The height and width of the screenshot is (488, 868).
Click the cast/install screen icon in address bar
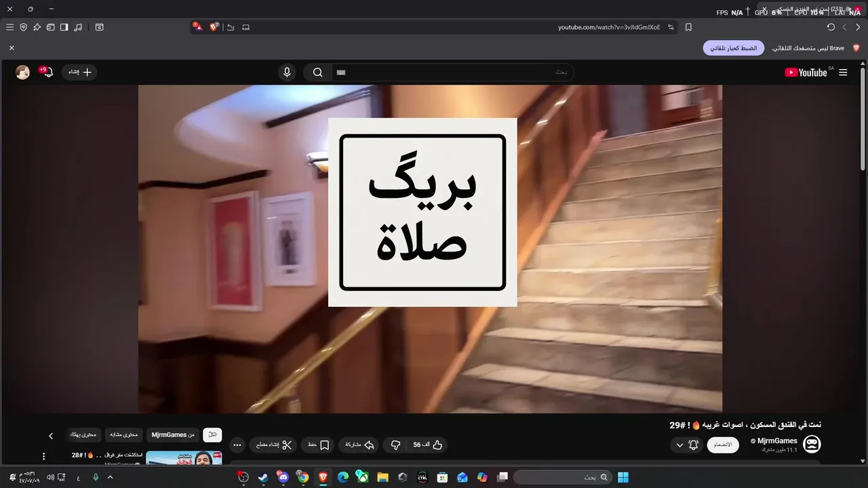pos(245,27)
